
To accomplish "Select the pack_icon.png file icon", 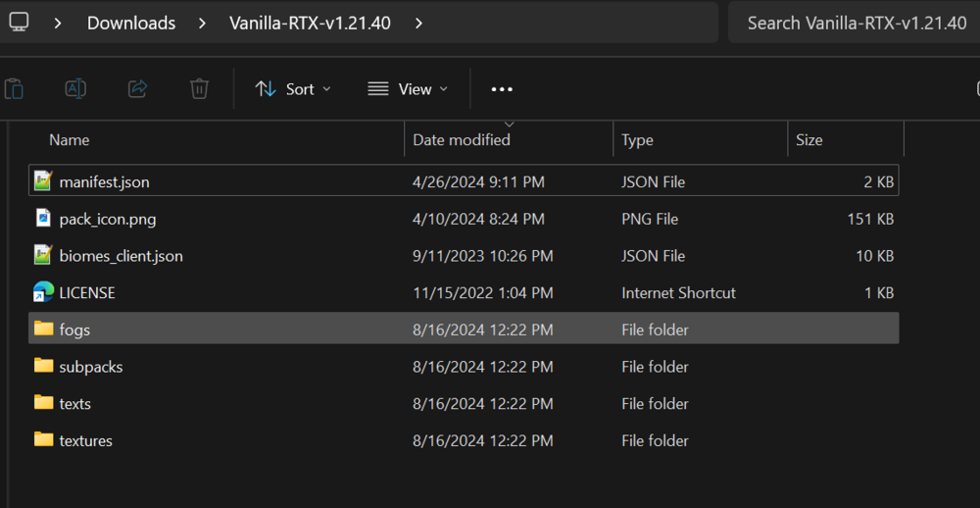I will click(43, 219).
